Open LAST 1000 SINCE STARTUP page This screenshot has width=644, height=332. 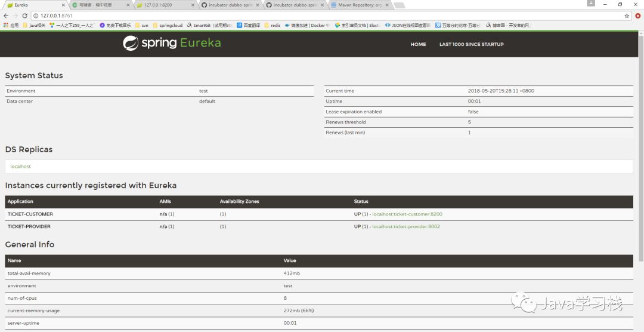pos(472,44)
